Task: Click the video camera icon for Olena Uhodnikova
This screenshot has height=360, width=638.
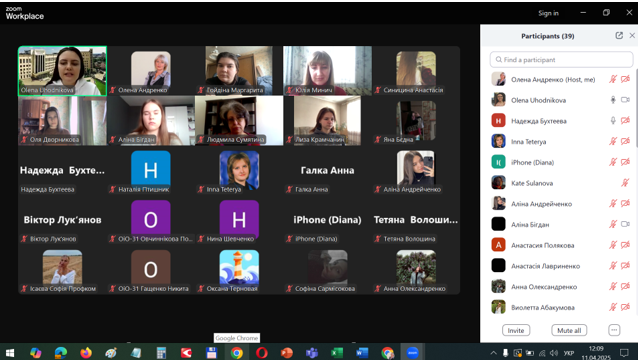Action: pos(625,100)
